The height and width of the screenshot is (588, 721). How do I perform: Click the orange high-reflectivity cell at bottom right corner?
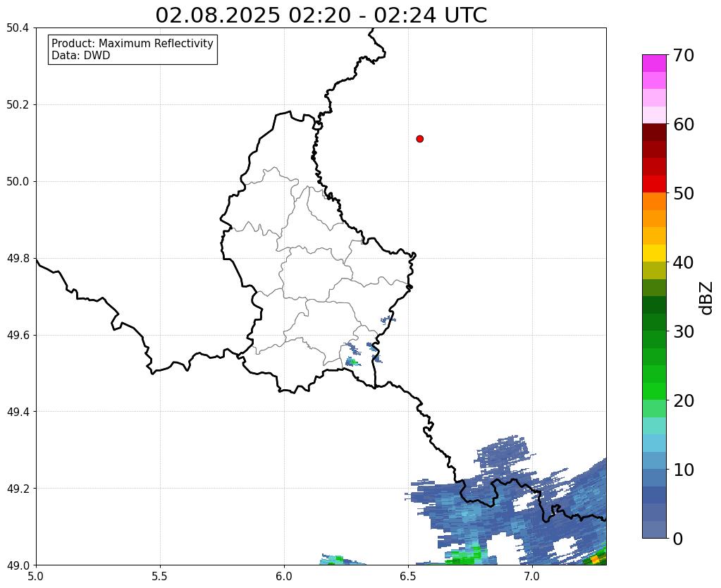click(x=595, y=560)
